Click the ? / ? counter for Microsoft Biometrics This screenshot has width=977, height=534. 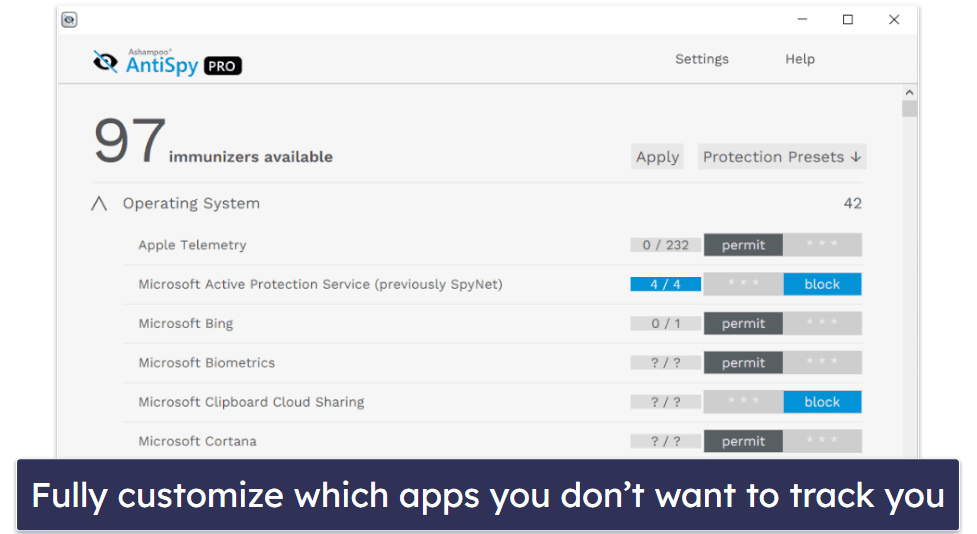(x=665, y=363)
